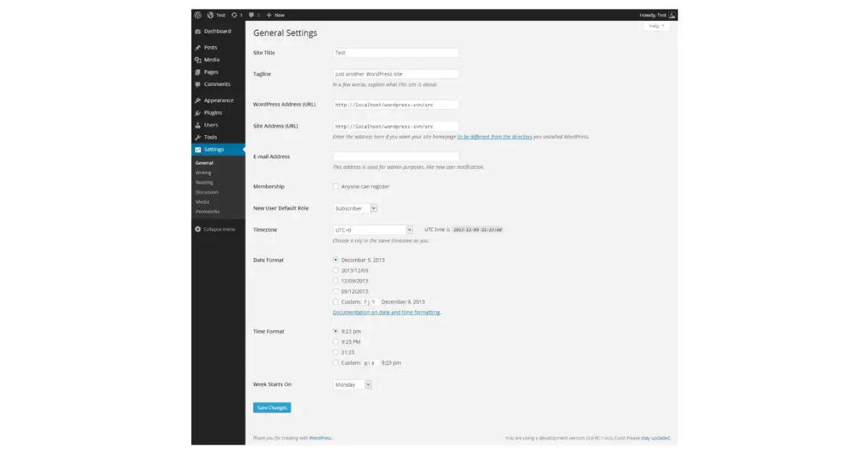868x454 pixels.
Task: Open Documentation on date and time formatting
Action: pos(386,312)
